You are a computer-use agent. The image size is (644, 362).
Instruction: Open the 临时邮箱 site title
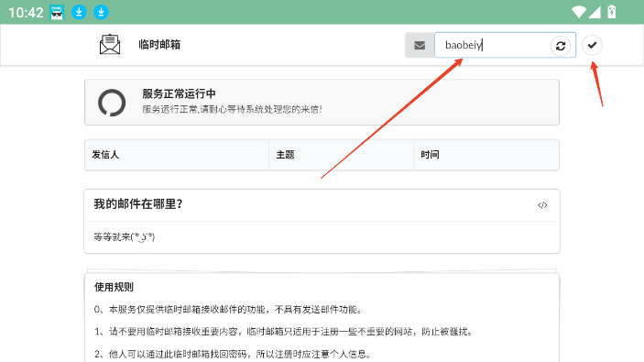159,44
